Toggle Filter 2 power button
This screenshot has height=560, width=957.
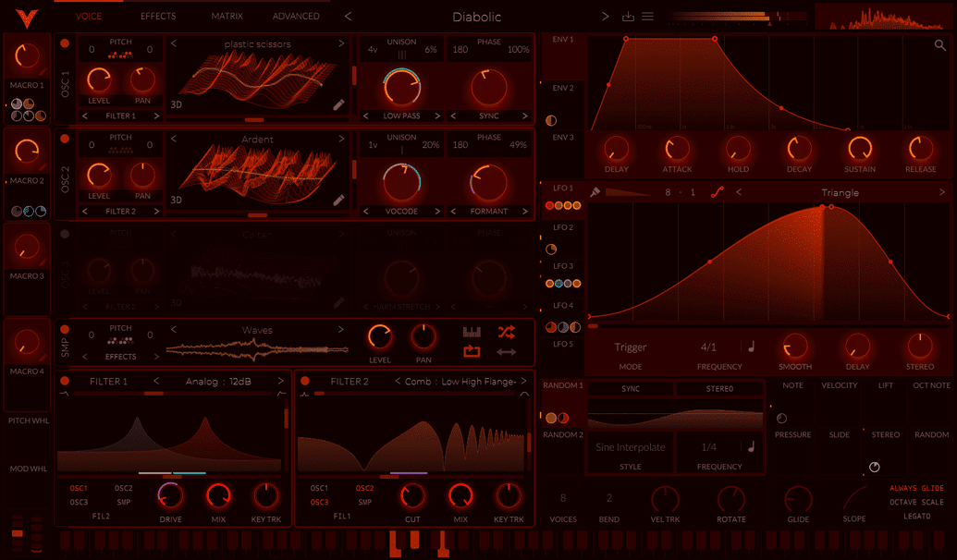304,381
